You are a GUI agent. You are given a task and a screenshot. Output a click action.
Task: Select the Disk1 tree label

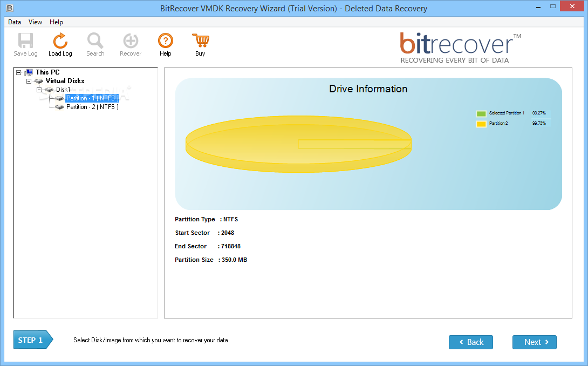pos(63,90)
